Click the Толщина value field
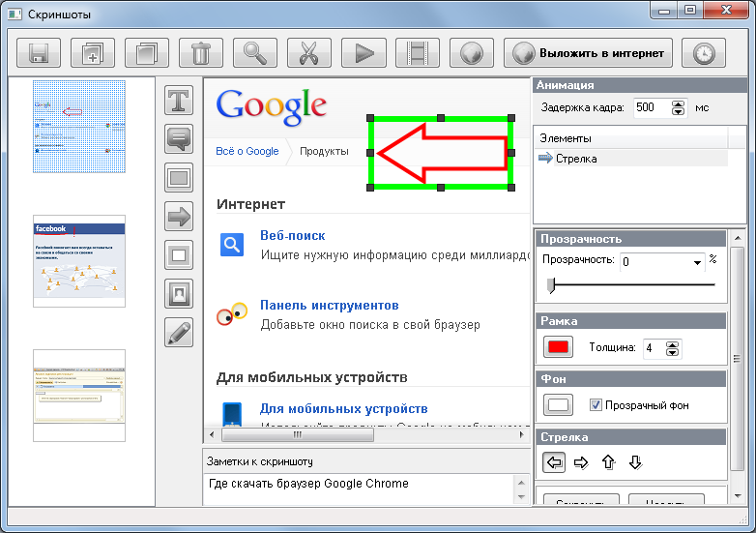The width and height of the screenshot is (756, 533). coord(654,348)
